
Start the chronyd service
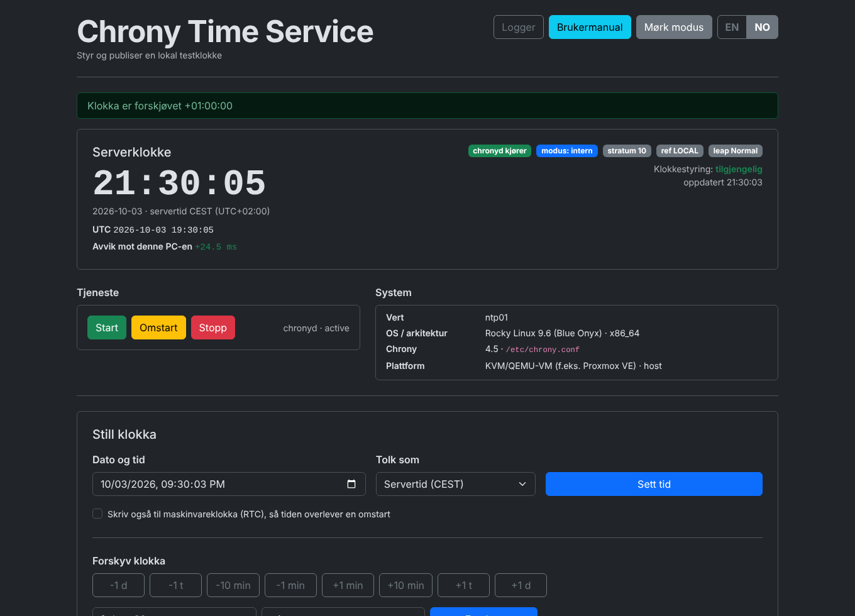(107, 327)
